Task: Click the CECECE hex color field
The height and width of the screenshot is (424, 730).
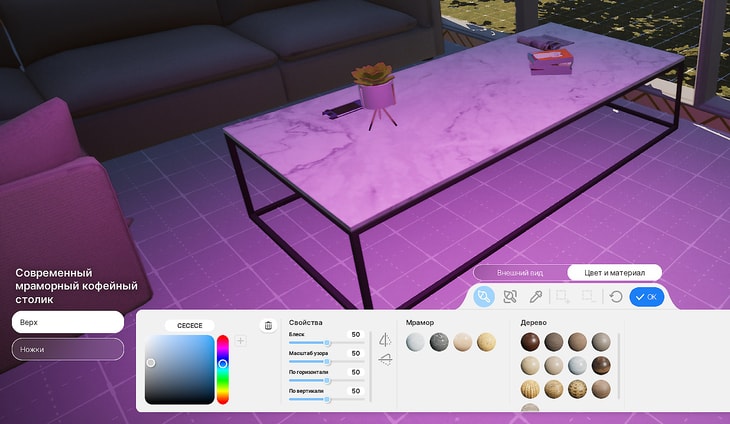Action: (x=190, y=326)
